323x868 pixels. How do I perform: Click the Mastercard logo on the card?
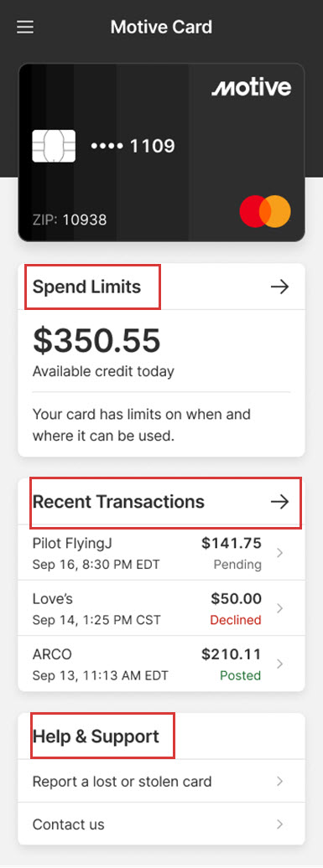click(x=265, y=211)
